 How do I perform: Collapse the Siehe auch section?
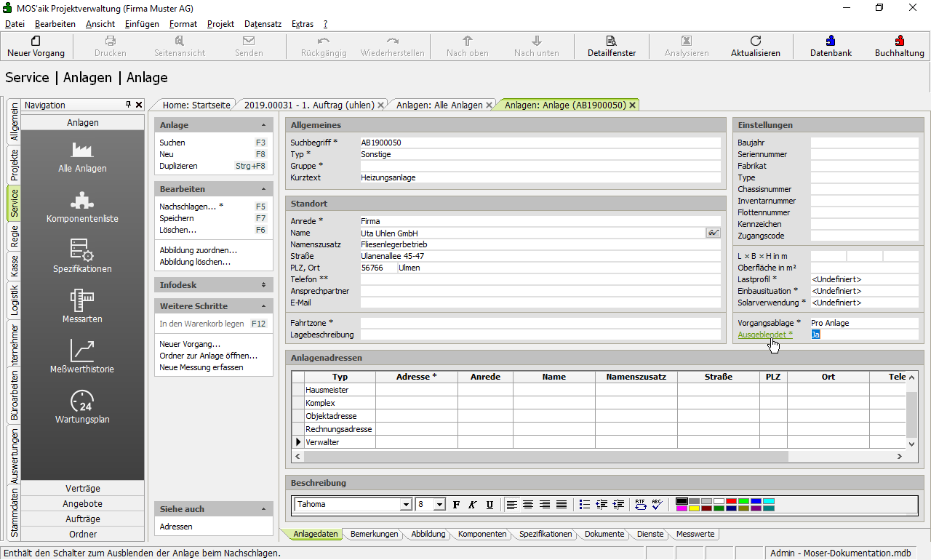[214, 509]
